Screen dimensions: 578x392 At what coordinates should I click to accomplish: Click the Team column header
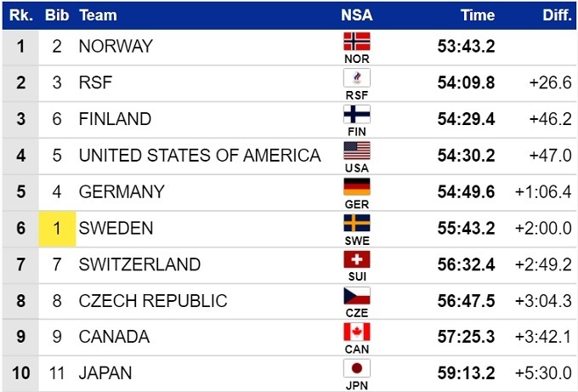[x=98, y=15]
